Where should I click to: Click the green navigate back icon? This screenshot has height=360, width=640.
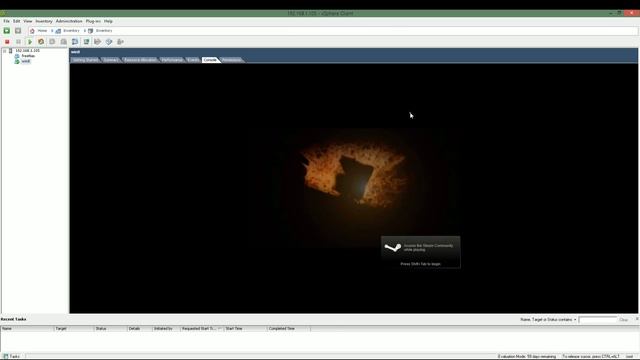tap(7, 31)
